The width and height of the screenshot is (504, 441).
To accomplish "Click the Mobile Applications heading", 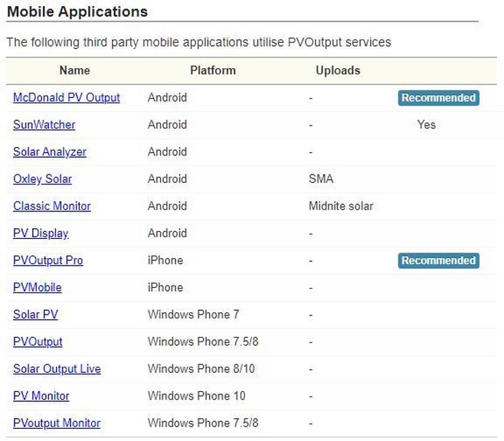I will pyautogui.click(x=77, y=12).
